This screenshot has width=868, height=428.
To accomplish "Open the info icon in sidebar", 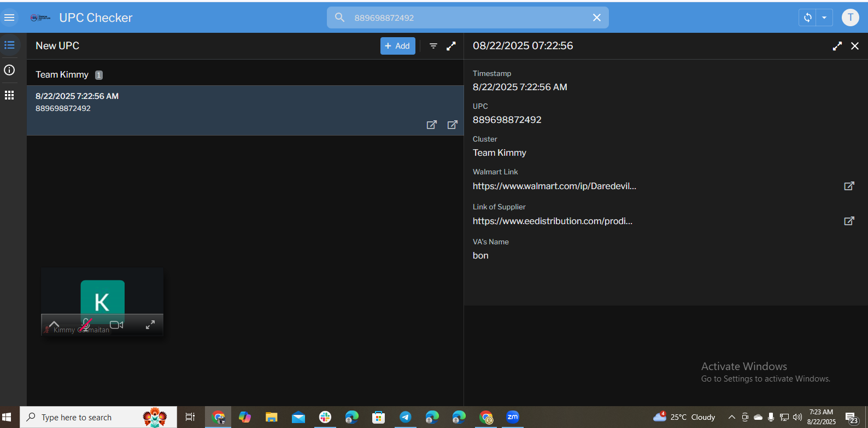I will [x=9, y=70].
